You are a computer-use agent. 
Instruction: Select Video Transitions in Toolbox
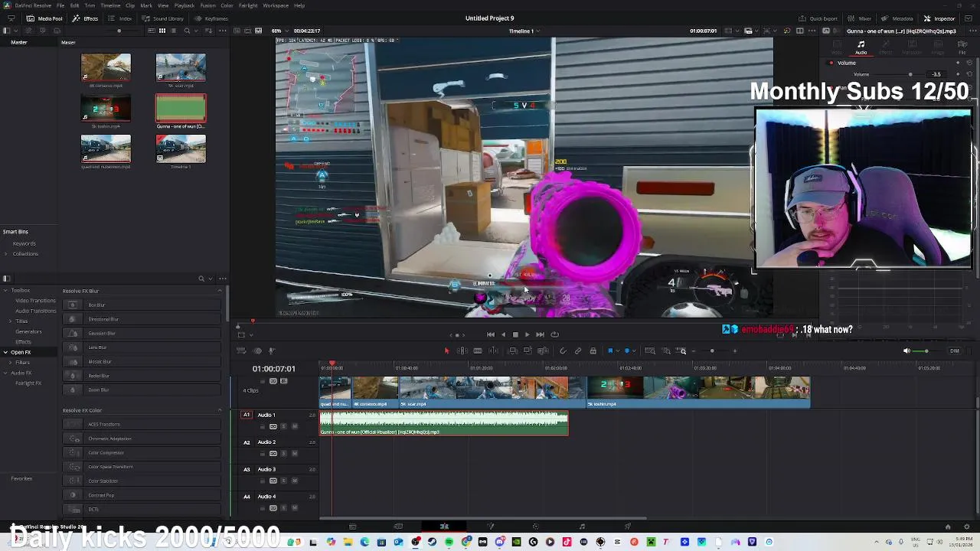[35, 301]
